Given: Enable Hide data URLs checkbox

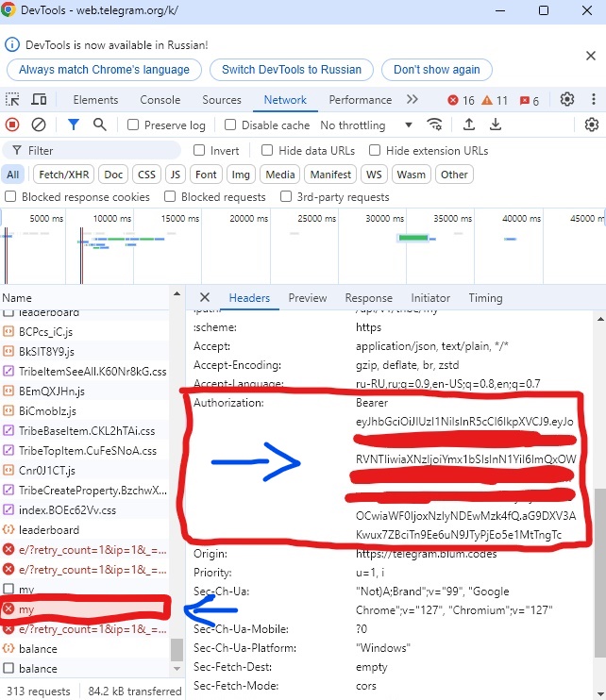Looking at the screenshot, I should pos(267,150).
